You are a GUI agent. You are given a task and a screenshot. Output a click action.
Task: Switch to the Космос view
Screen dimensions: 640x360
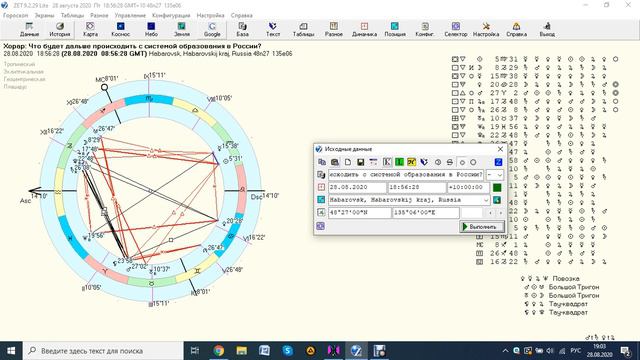[x=120, y=30]
